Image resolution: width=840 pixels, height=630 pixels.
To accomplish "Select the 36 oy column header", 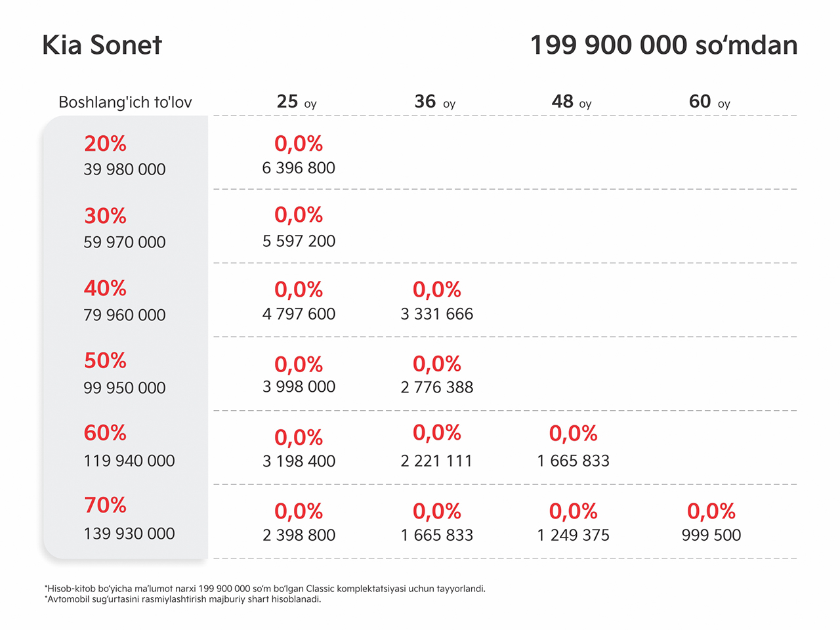I will (x=434, y=102).
